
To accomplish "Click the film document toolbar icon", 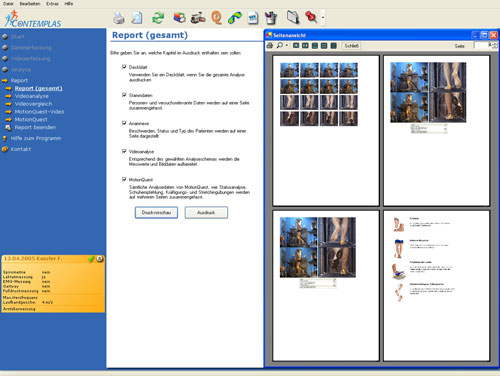I will (x=253, y=18).
